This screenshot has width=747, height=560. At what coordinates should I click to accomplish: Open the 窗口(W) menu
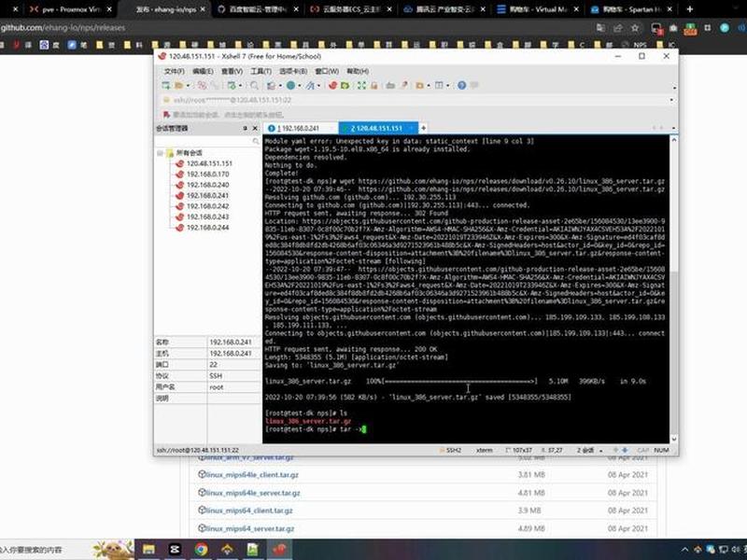(327, 71)
